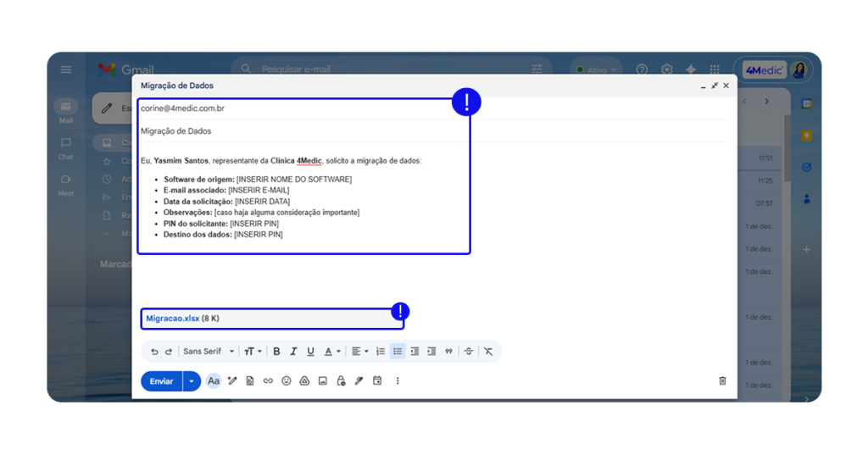Toggle the bulleted list icon
The width and height of the screenshot is (868, 455).
click(398, 352)
